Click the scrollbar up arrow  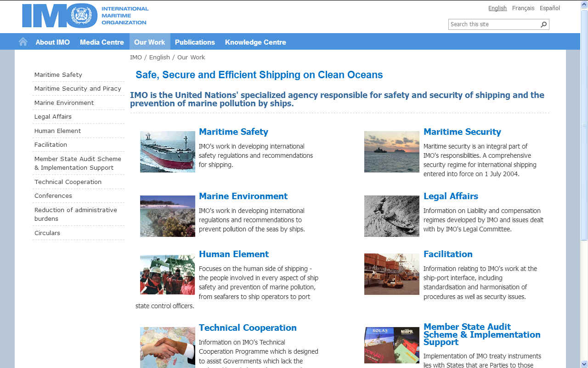pos(584,4)
